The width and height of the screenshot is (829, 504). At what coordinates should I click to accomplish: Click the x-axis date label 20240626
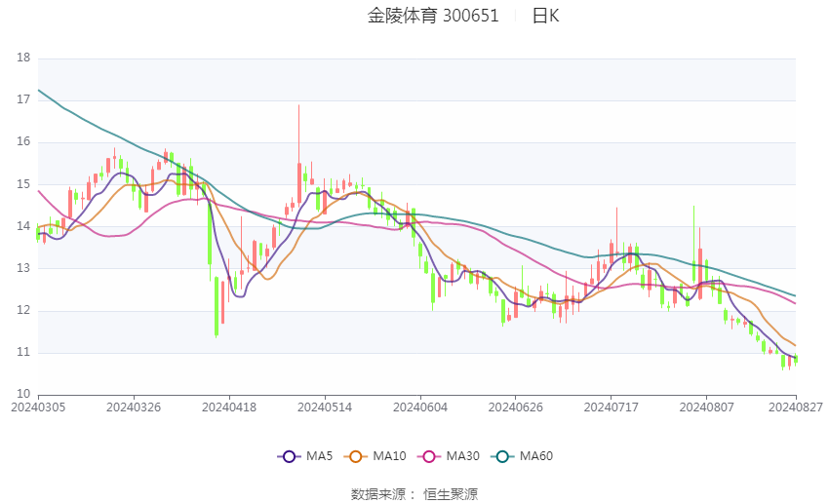coord(516,407)
